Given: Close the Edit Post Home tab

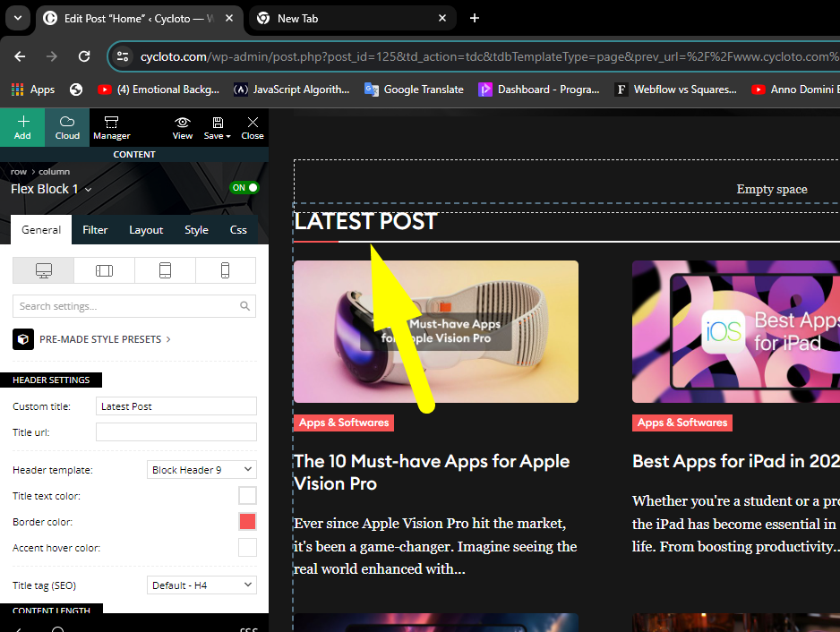Looking at the screenshot, I should pos(228,18).
